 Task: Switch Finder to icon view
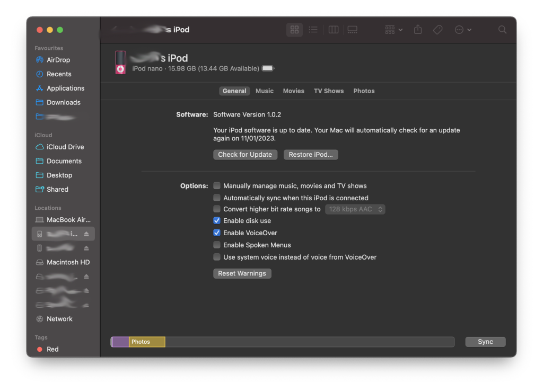tap(294, 30)
